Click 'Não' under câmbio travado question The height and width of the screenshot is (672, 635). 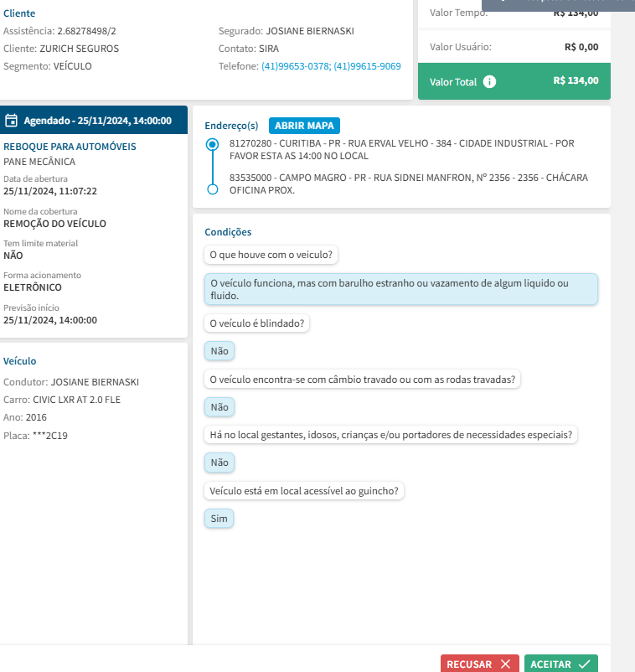point(219,407)
